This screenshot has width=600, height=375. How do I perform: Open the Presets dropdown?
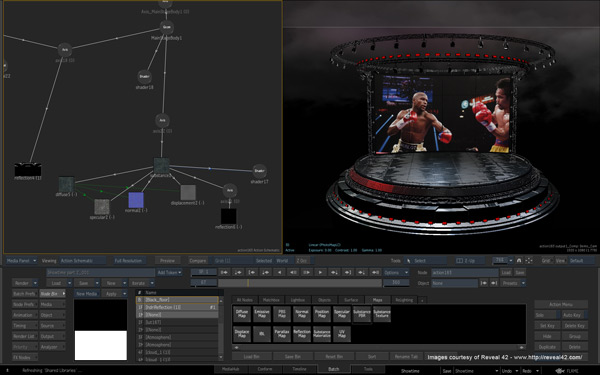click(514, 283)
